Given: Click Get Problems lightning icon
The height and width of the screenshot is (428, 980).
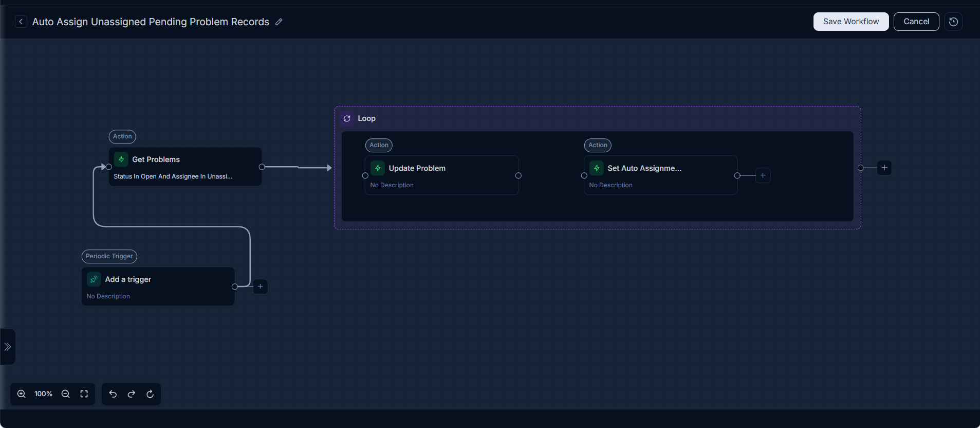Looking at the screenshot, I should click(x=121, y=159).
